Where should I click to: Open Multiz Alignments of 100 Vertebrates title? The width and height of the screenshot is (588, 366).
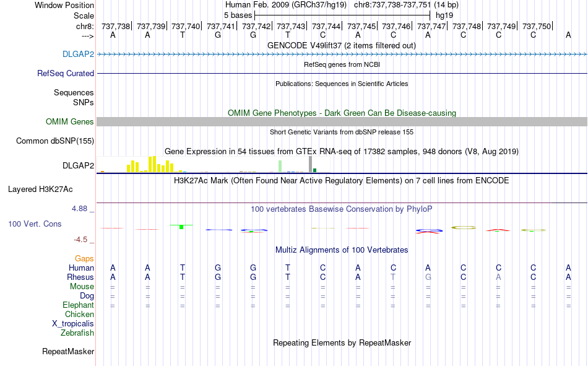342,250
